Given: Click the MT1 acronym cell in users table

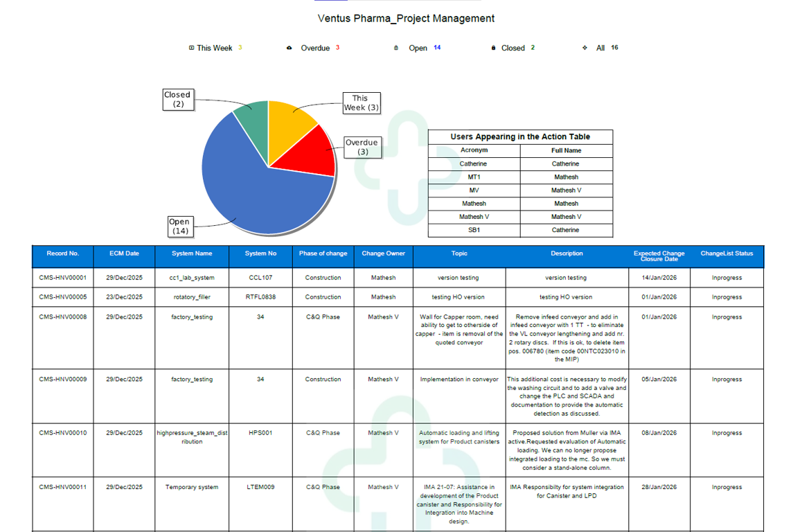Looking at the screenshot, I should click(x=474, y=177).
